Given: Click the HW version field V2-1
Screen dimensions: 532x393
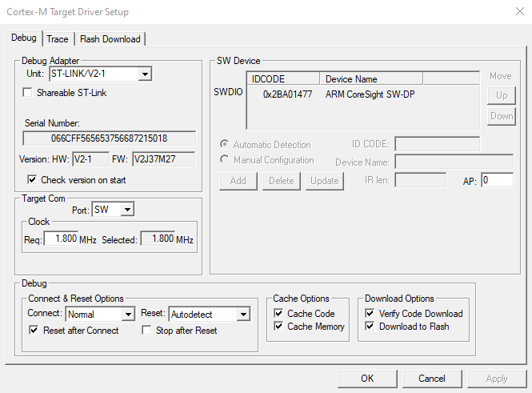Looking at the screenshot, I should (x=90, y=159).
